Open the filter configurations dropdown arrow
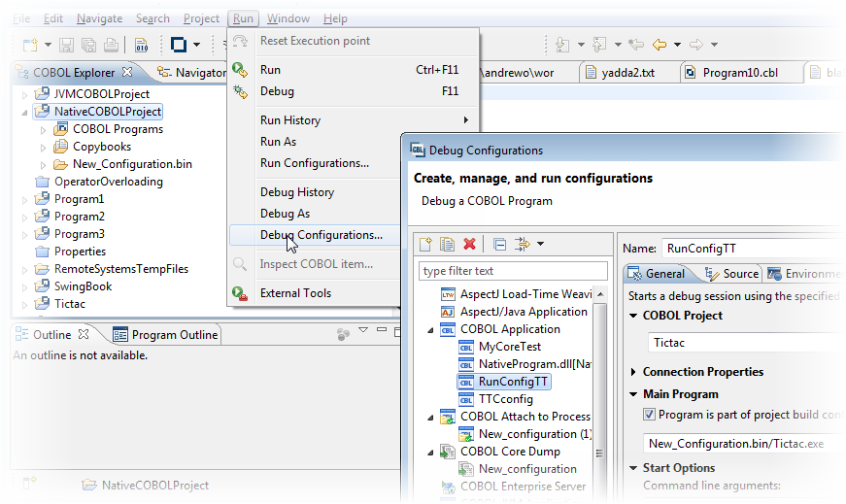 540,244
